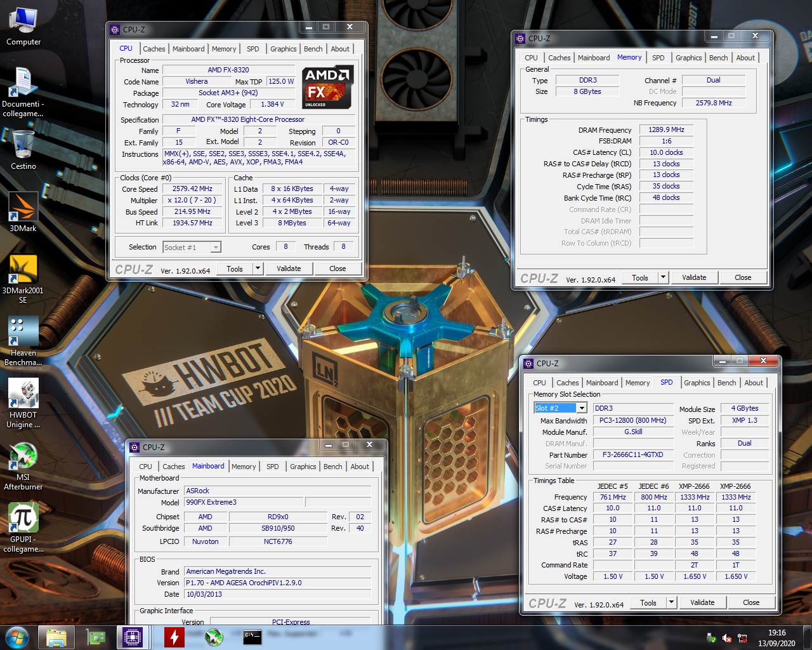Click the muted volume tray icon
Image resolution: width=812 pixels, height=650 pixels.
[x=727, y=639]
